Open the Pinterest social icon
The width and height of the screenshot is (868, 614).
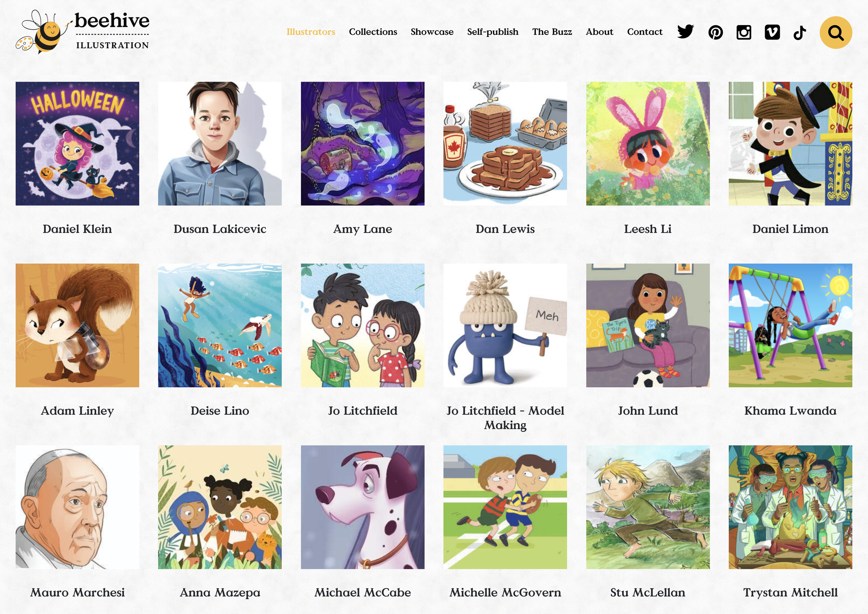coord(715,33)
